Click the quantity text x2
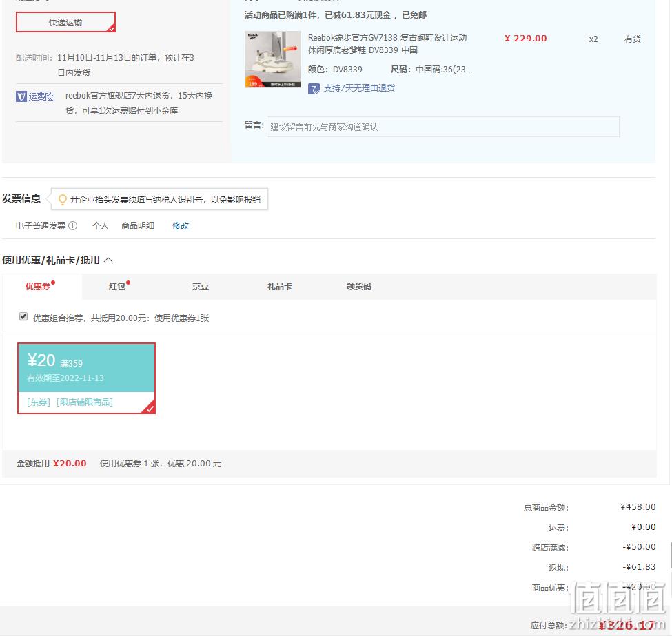Viewport: 672px width, 636px height. point(593,39)
